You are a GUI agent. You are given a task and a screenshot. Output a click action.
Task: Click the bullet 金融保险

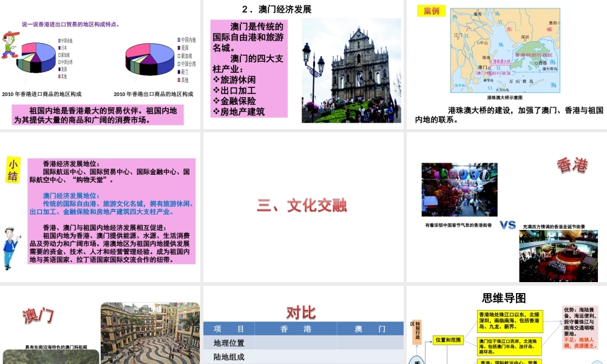tap(234, 101)
